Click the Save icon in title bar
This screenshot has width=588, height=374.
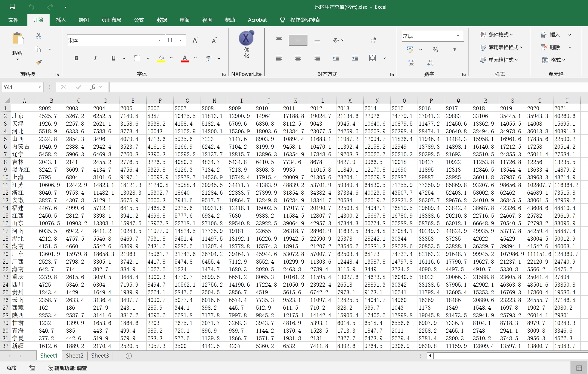pyautogui.click(x=13, y=7)
